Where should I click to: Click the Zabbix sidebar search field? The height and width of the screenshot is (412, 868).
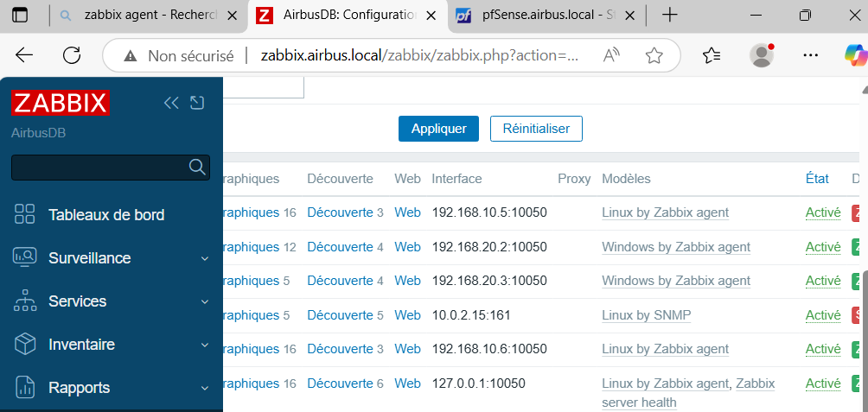[99, 168]
